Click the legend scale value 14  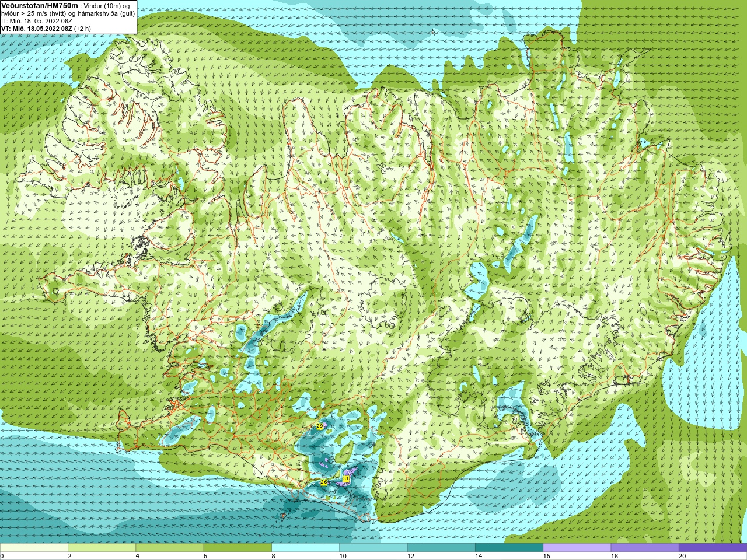click(479, 556)
